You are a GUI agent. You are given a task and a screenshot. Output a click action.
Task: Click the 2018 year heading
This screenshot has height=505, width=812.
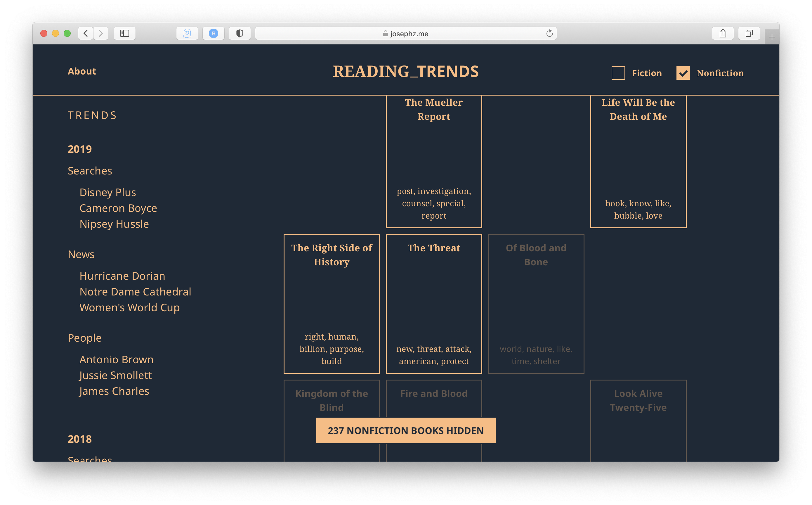(x=80, y=439)
